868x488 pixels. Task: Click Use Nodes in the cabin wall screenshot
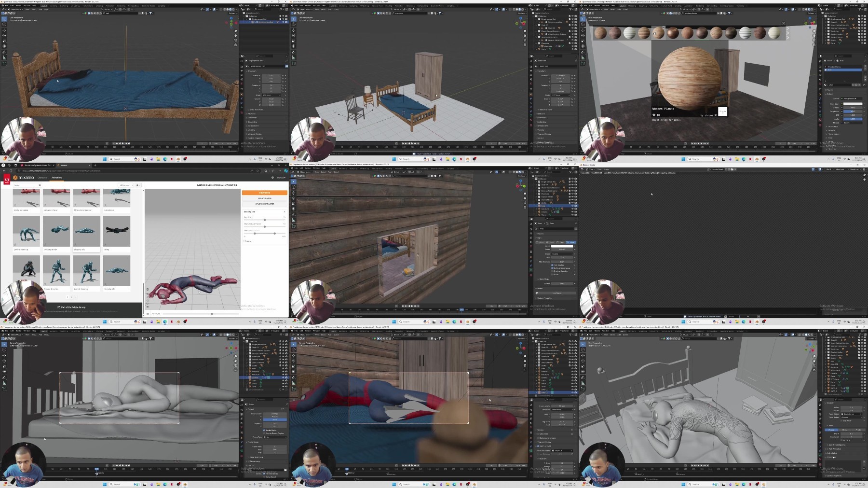(x=556, y=293)
